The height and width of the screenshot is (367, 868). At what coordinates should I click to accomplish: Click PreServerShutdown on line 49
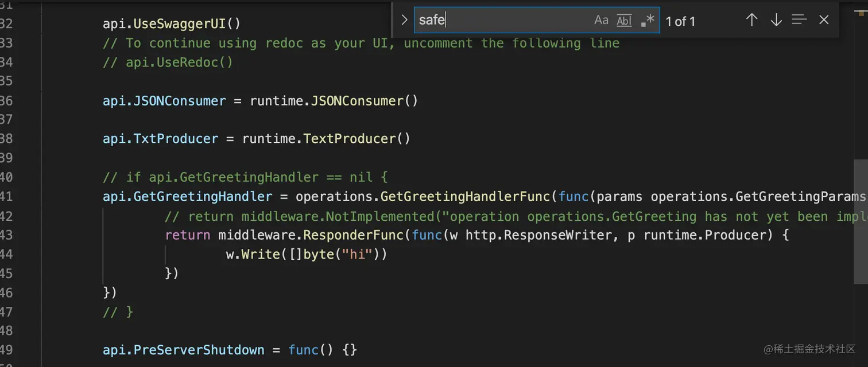199,350
